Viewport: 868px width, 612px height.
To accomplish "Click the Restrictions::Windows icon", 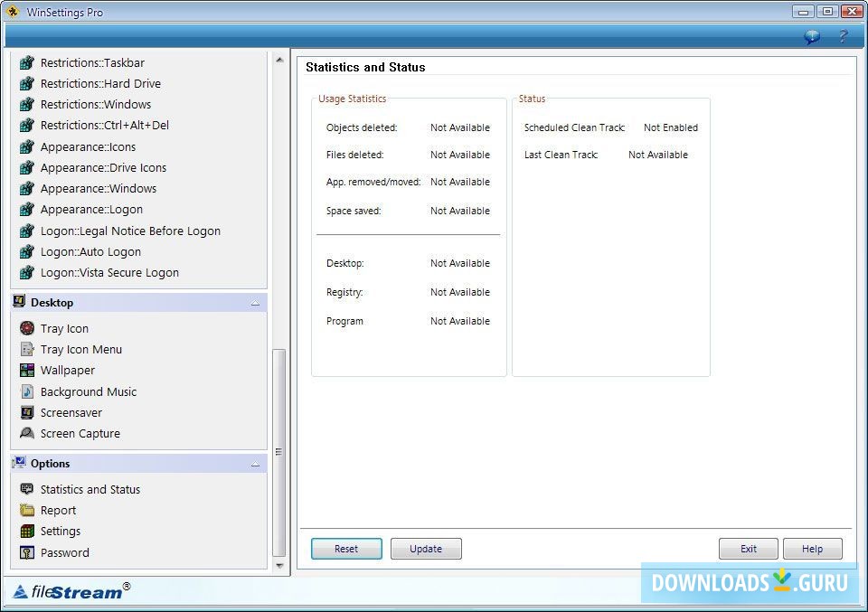I will [x=26, y=105].
